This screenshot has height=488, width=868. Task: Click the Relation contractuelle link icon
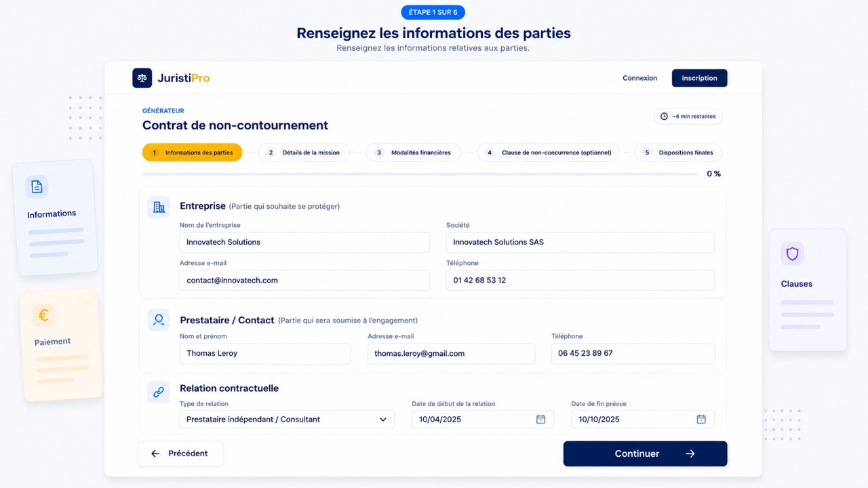[159, 392]
